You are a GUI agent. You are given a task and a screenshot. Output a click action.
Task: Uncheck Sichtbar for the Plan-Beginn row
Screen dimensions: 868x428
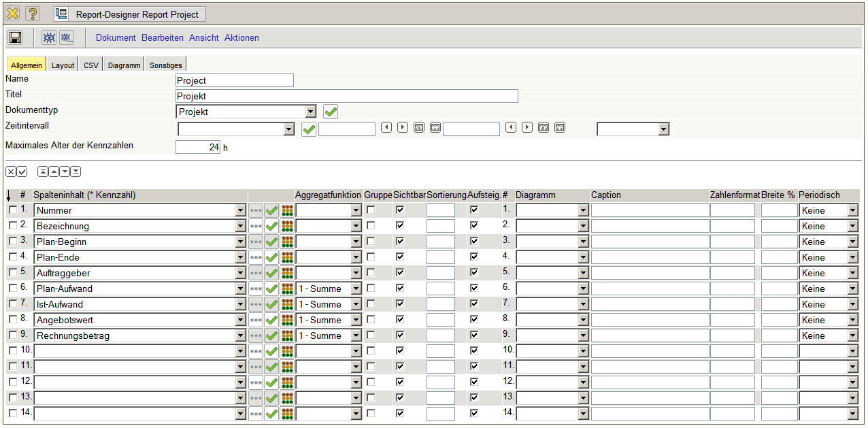click(x=400, y=242)
